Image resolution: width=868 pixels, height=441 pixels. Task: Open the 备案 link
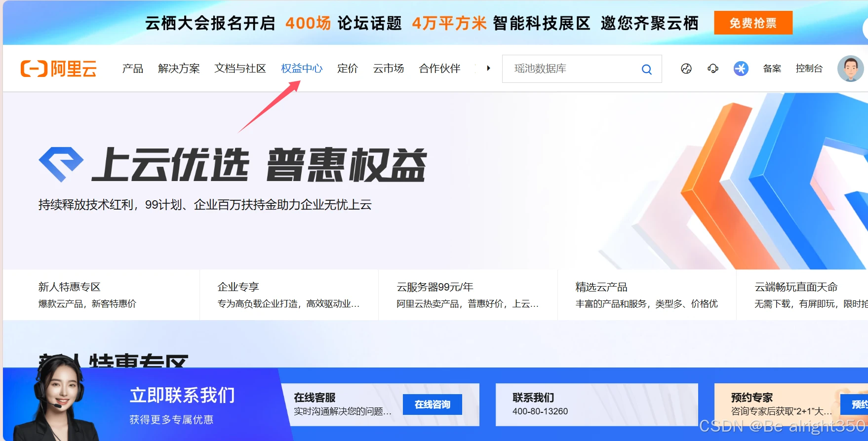click(x=772, y=69)
